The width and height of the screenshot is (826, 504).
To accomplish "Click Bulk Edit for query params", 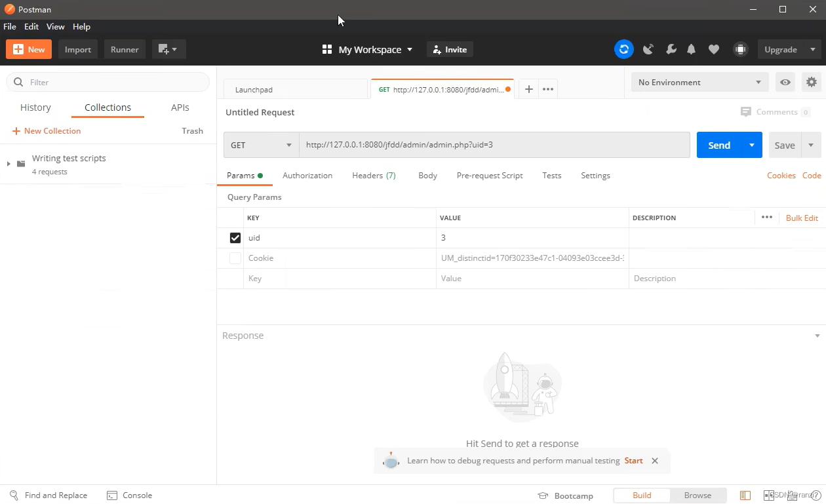I will [802, 218].
